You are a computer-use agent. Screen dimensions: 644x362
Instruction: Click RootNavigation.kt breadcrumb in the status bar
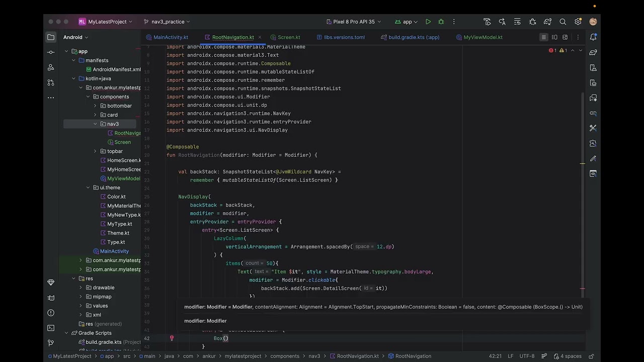tap(354, 356)
